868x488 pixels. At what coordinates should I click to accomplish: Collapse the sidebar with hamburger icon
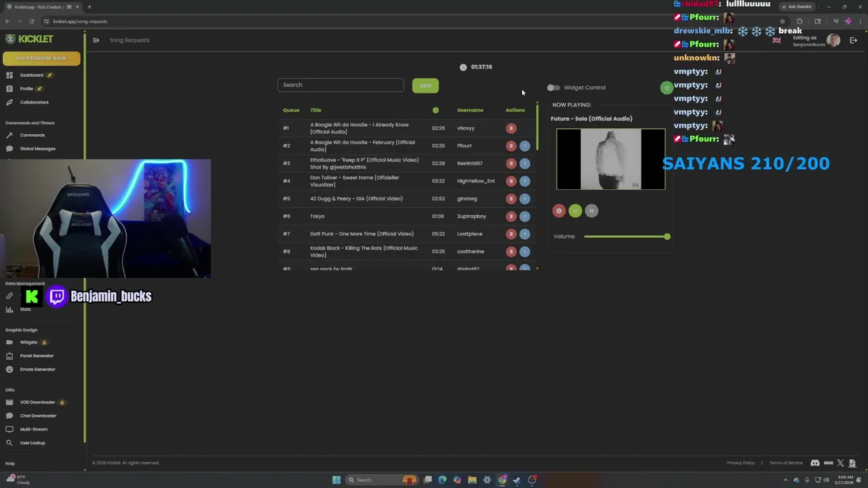96,40
